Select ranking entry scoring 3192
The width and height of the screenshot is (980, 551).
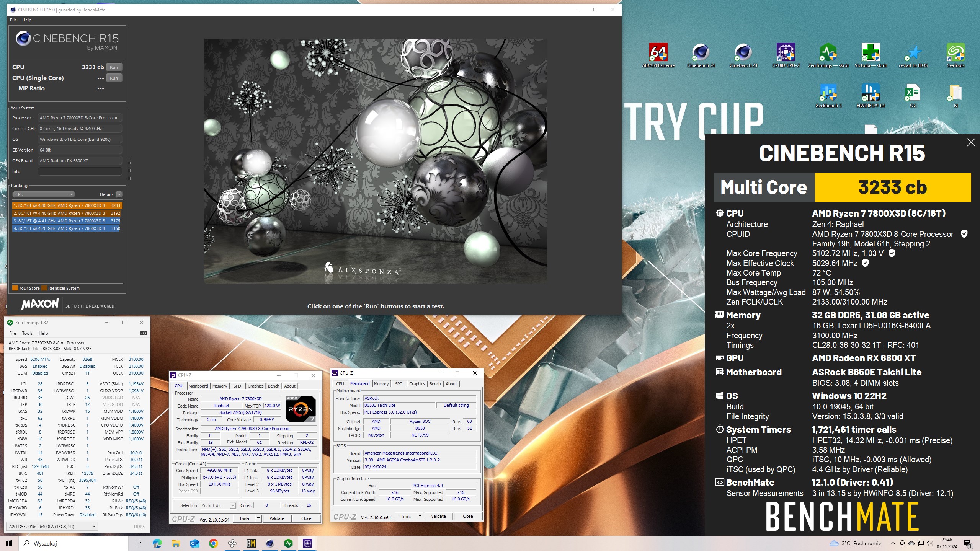67,213
